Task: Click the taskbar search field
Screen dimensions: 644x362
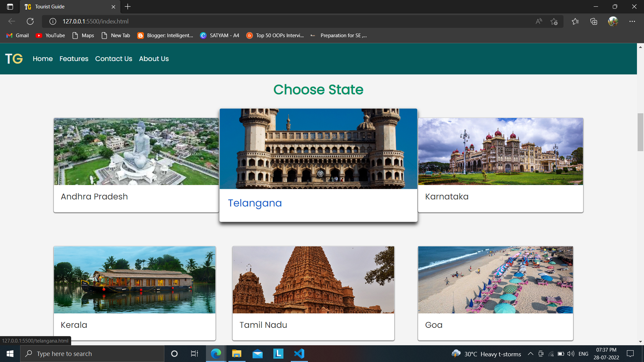Action: (x=92, y=353)
